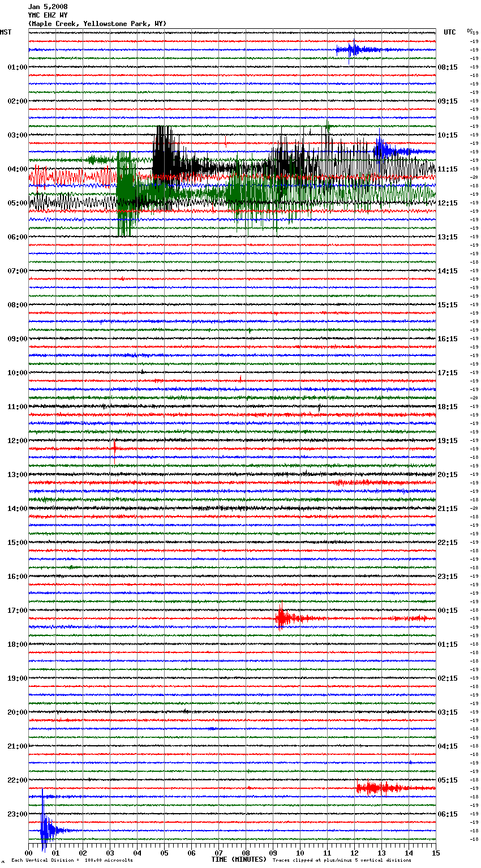Select minute 15 on the time axis
This screenshot has height=868, width=481.
[436, 853]
